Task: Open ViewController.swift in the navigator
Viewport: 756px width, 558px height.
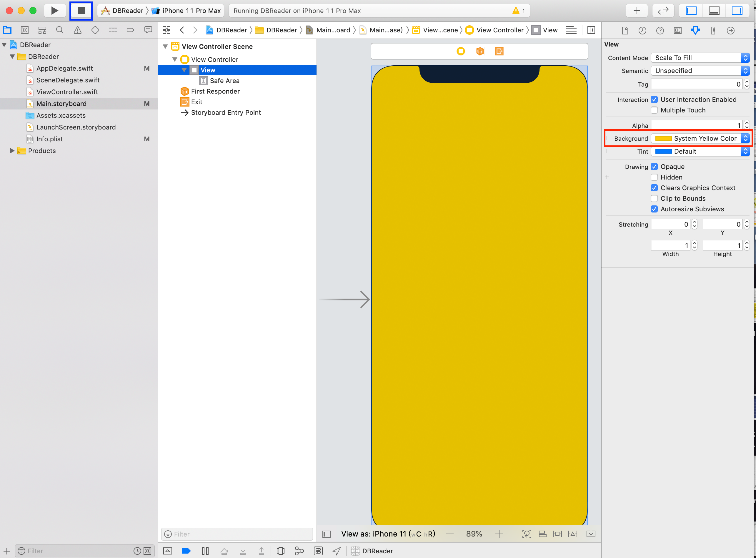Action: 67,92
